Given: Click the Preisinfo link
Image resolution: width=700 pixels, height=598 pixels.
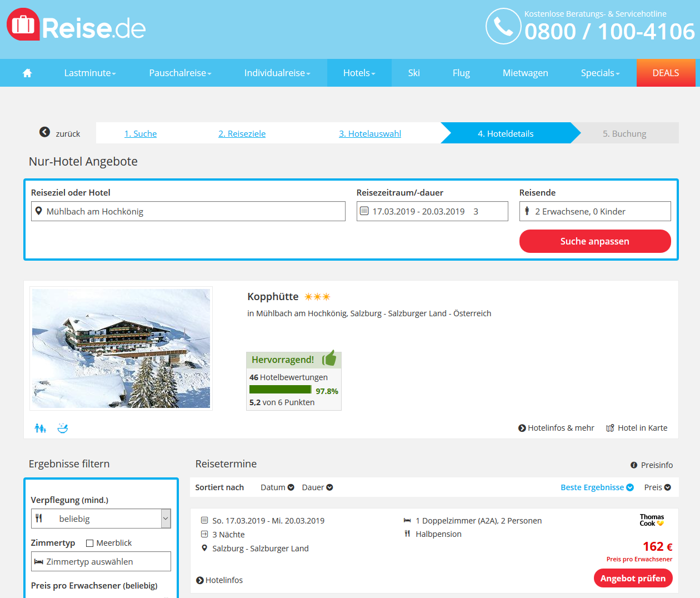Looking at the screenshot, I should tap(652, 465).
